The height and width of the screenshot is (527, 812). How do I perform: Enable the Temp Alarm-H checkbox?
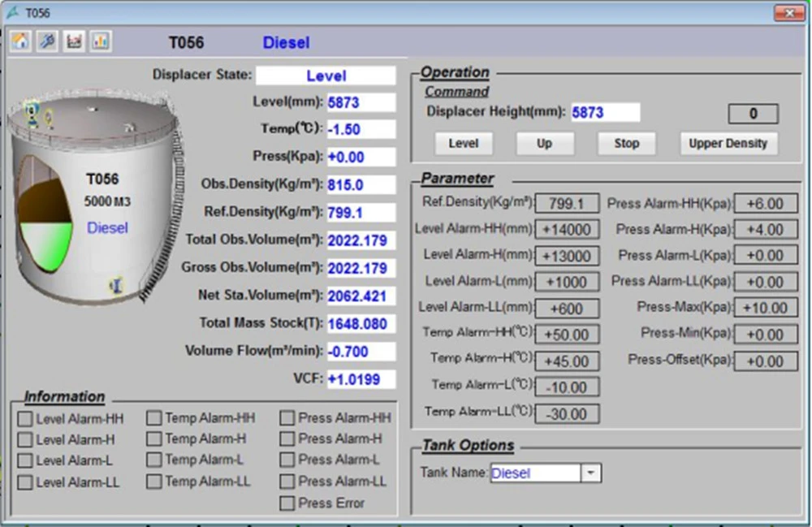click(153, 439)
